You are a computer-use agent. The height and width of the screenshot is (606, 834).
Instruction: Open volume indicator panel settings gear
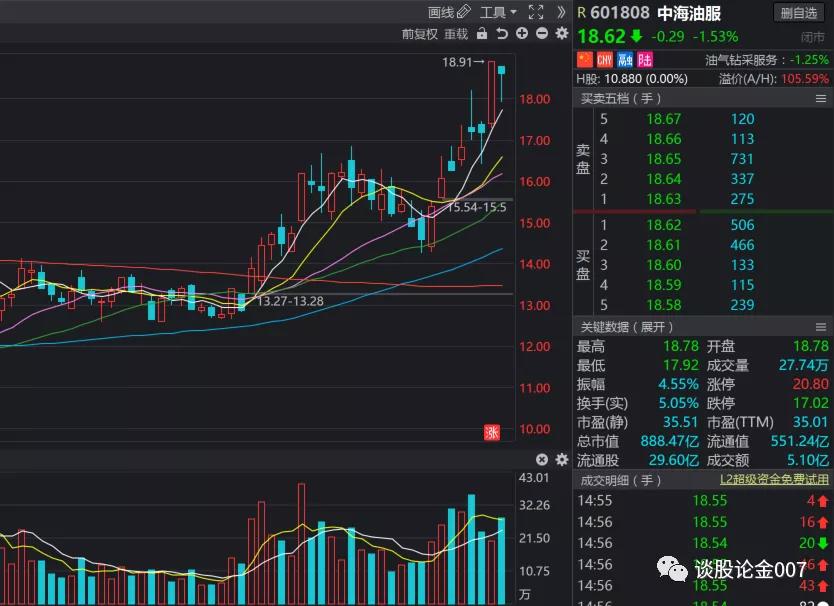562,460
